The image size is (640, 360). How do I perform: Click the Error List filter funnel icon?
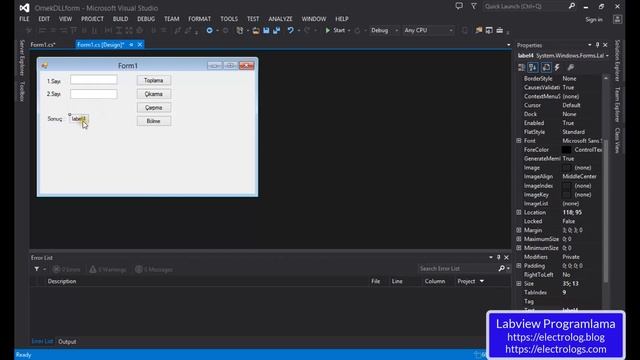[x=37, y=269]
